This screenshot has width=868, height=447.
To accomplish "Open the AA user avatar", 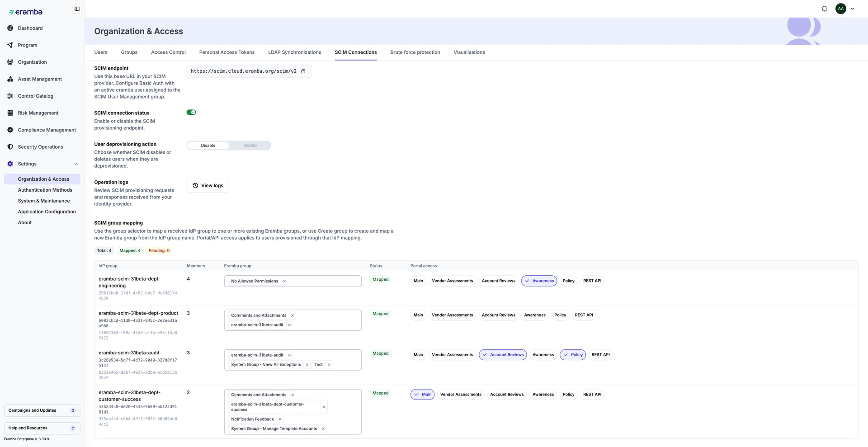I will [x=840, y=9].
